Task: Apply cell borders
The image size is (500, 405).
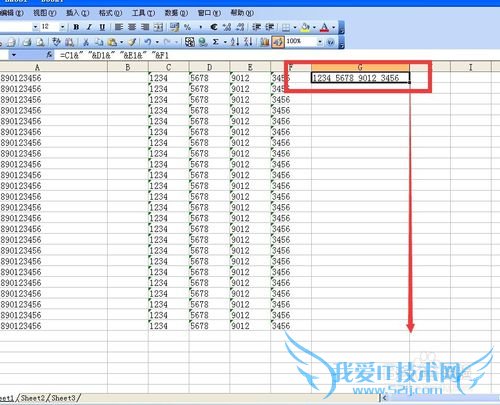Action: pyautogui.click(x=286, y=27)
